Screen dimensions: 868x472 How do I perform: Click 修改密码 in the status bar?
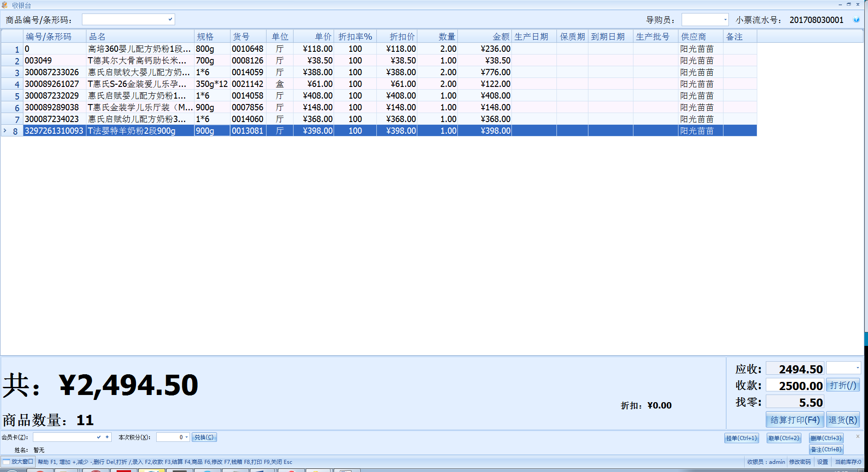(800, 462)
